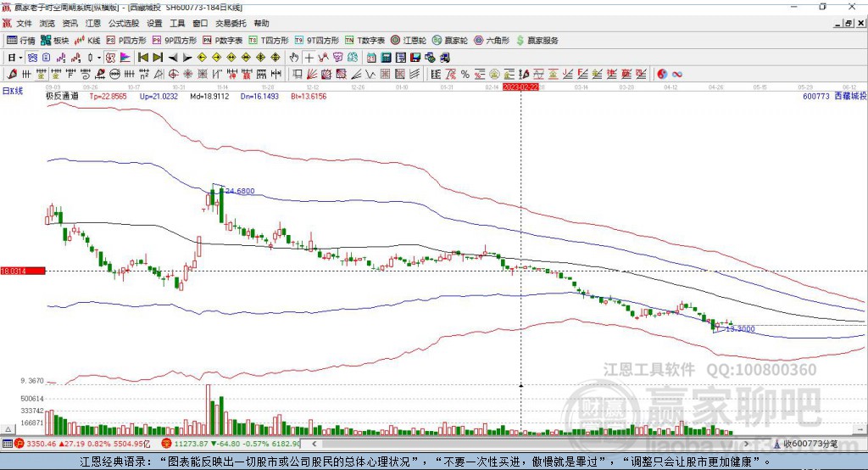The height and width of the screenshot is (470, 868).
Task: Select the hand pan tool
Action: coord(294,58)
